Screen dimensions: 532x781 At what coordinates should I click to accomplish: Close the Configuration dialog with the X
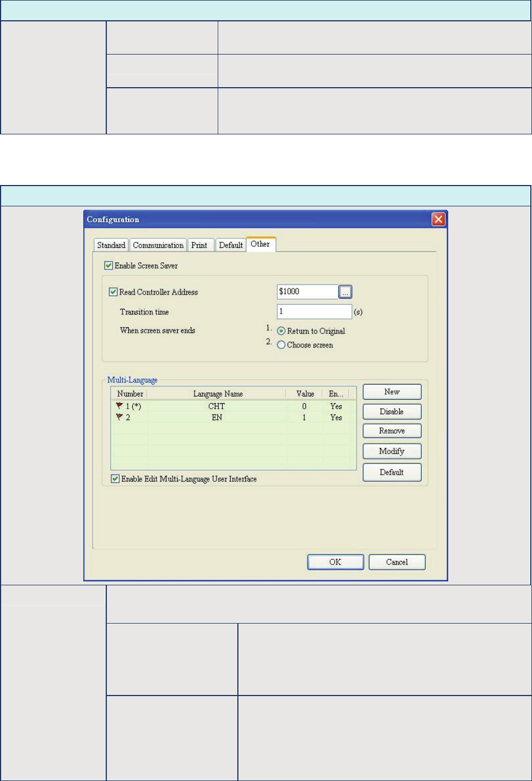pos(438,219)
